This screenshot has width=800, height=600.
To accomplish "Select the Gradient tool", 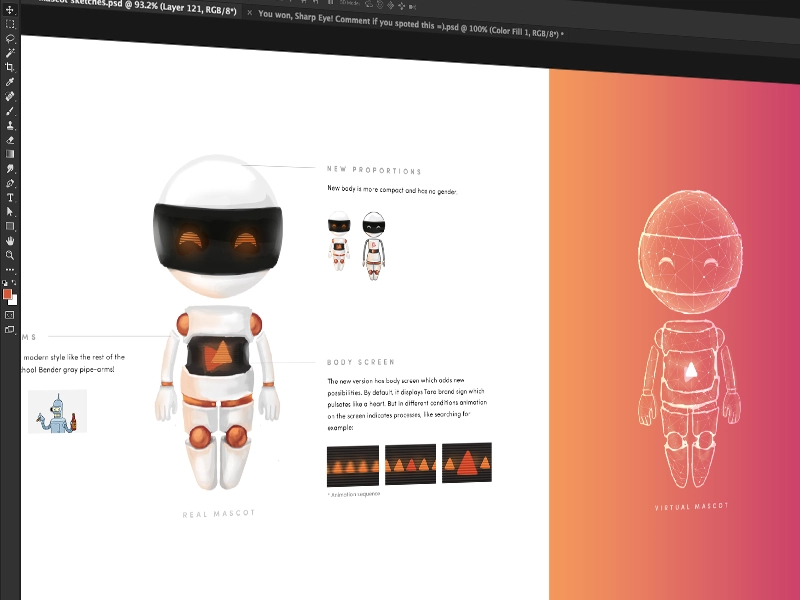I will (x=10, y=154).
